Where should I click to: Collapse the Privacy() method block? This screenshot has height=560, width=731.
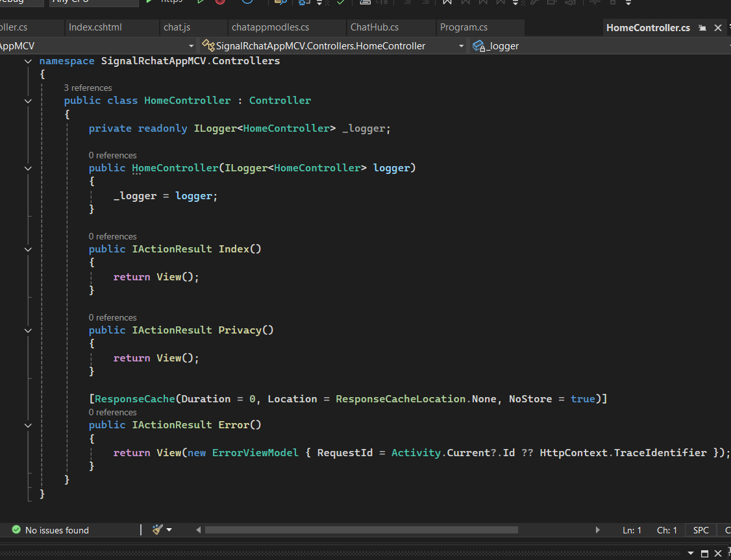(x=28, y=330)
